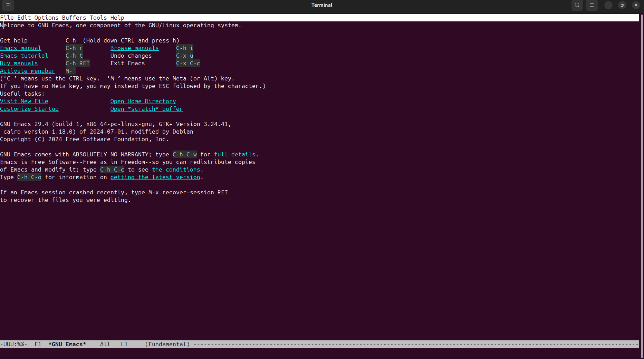Open a new terminal tab icon
This screenshot has width=644, height=359.
coord(8,5)
